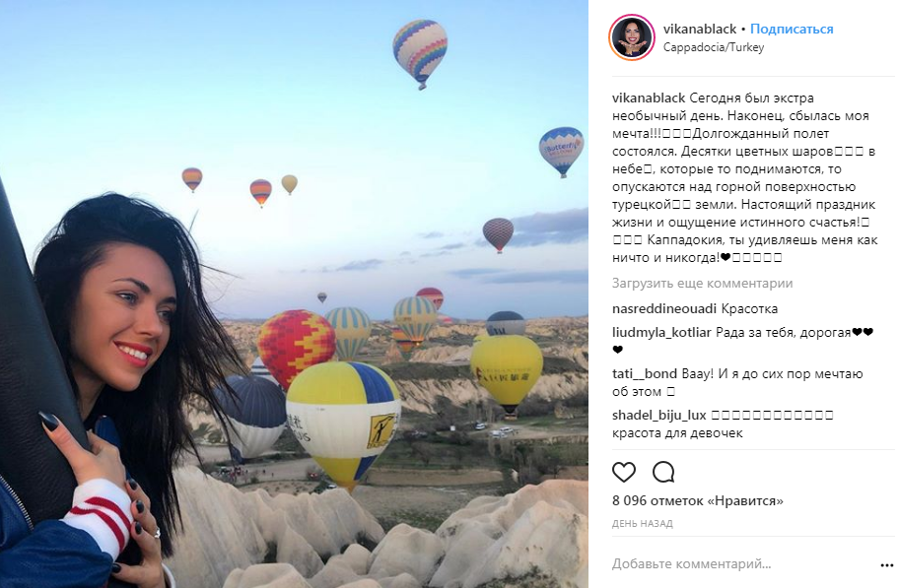Click vikanablack username in caption

click(649, 98)
